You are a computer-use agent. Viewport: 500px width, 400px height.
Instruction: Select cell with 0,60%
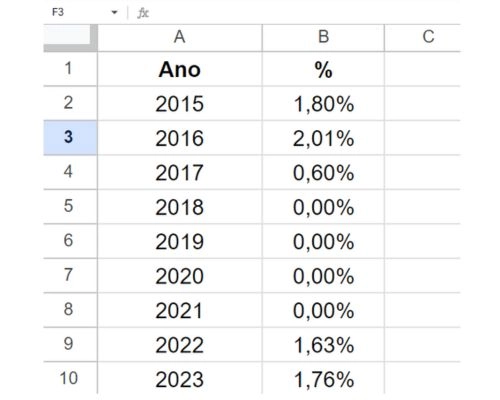[x=323, y=172]
